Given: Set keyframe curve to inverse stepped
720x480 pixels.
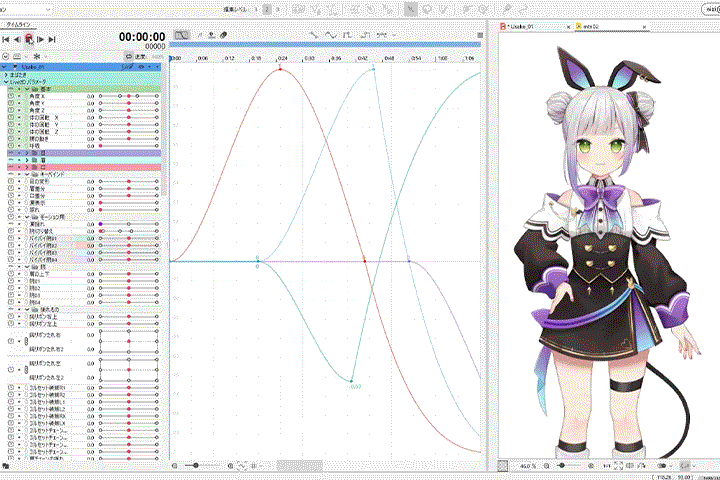Looking at the screenshot, I should (365, 35).
